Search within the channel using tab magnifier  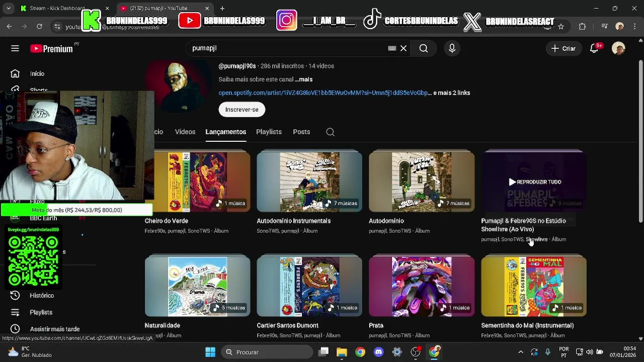330,132
